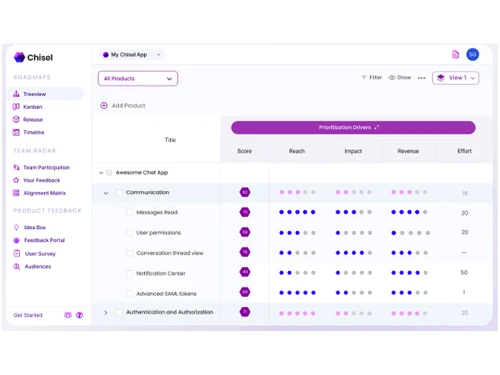The height and width of the screenshot is (375, 500).
Task: Click the Reach column header
Action: [x=297, y=151]
